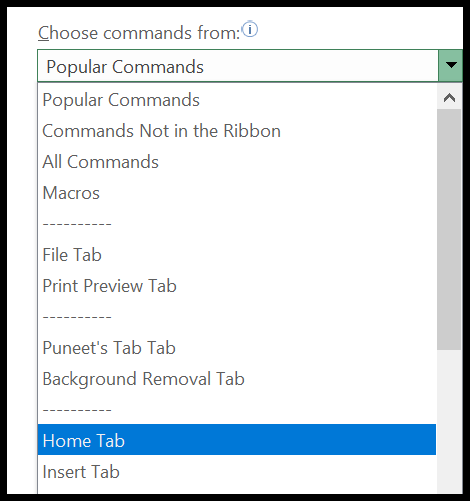470x501 pixels.
Task: Select Puneet's Tab Tab option
Action: [237, 348]
